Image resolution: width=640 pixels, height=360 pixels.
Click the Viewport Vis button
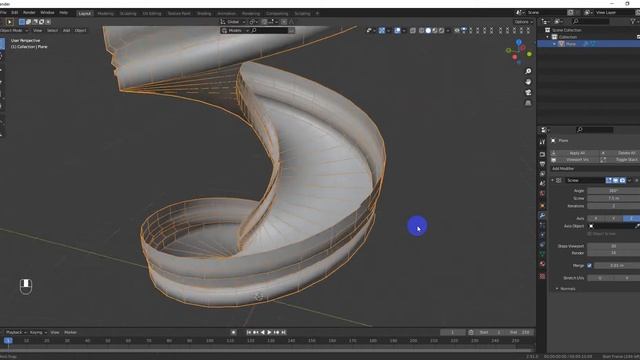point(574,160)
